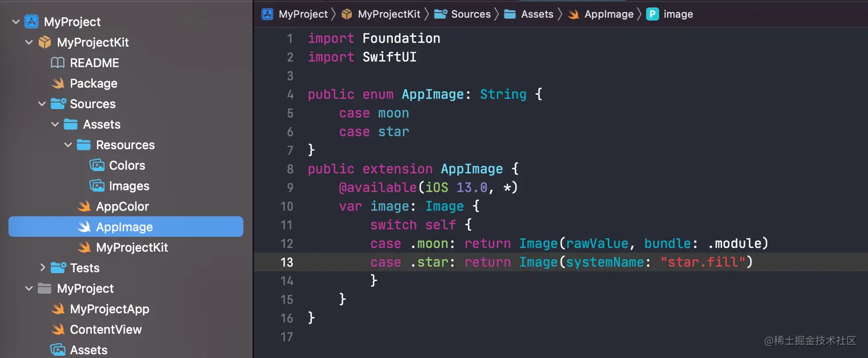This screenshot has width=868, height=358.
Task: Collapse the Resources folder chevron
Action: pyautogui.click(x=68, y=145)
